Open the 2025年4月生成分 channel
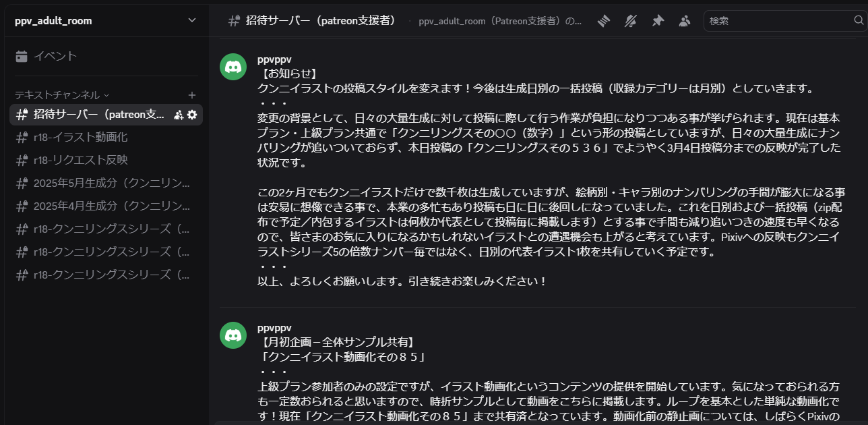Viewport: 868px width, 425px height. tap(106, 206)
